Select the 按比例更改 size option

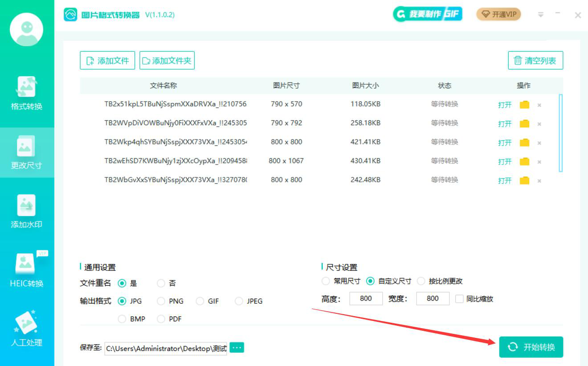[421, 281]
